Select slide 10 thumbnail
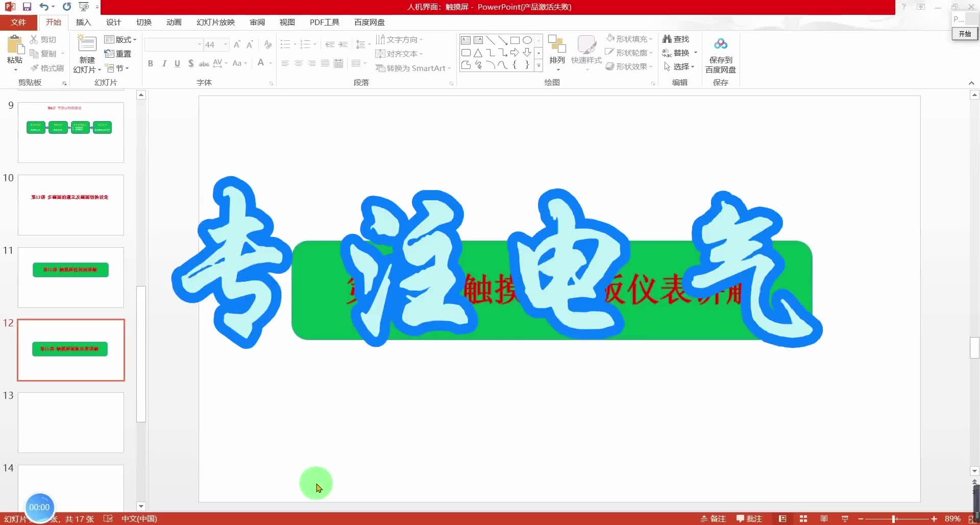 71,205
